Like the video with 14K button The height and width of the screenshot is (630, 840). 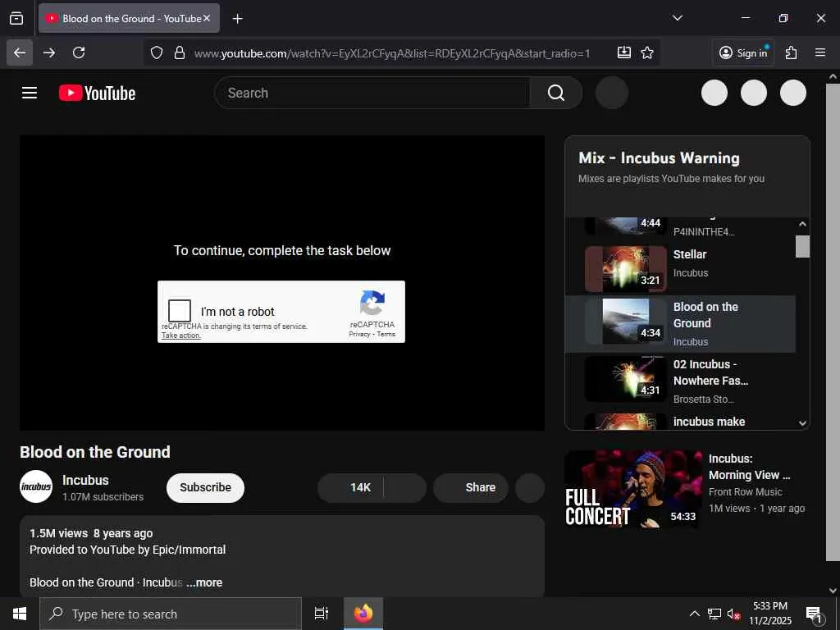pos(351,487)
